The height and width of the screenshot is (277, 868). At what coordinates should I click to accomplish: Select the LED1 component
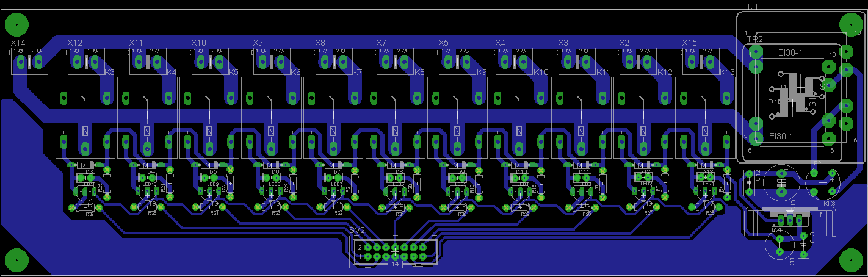click(x=705, y=178)
